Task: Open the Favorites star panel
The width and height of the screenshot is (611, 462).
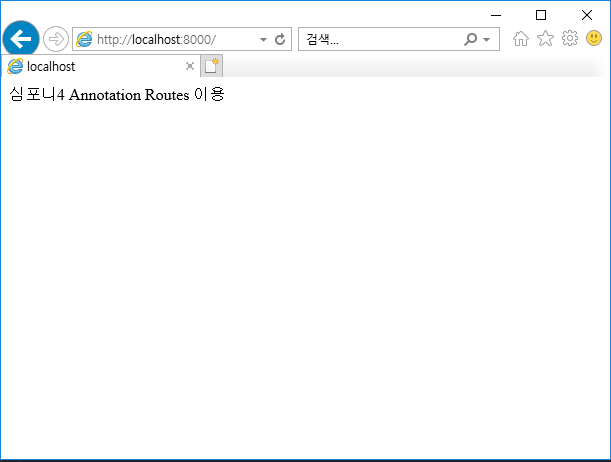Action: pyautogui.click(x=545, y=39)
